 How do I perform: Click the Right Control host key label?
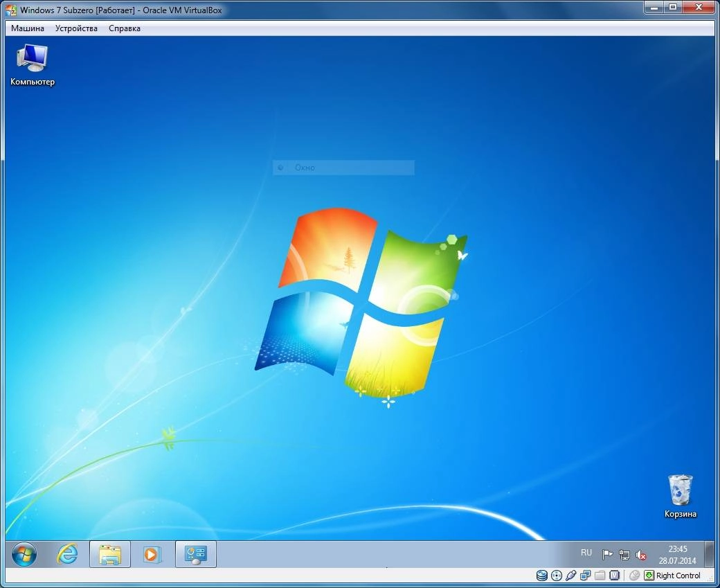[x=678, y=576]
